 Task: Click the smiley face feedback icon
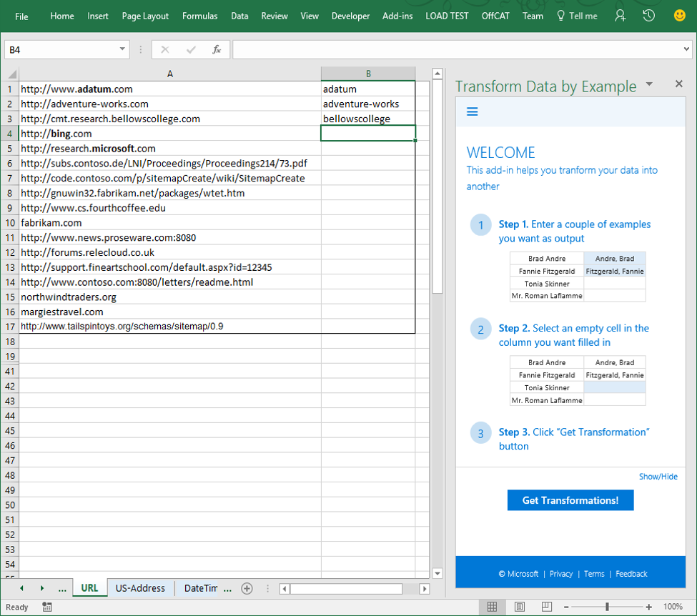679,16
